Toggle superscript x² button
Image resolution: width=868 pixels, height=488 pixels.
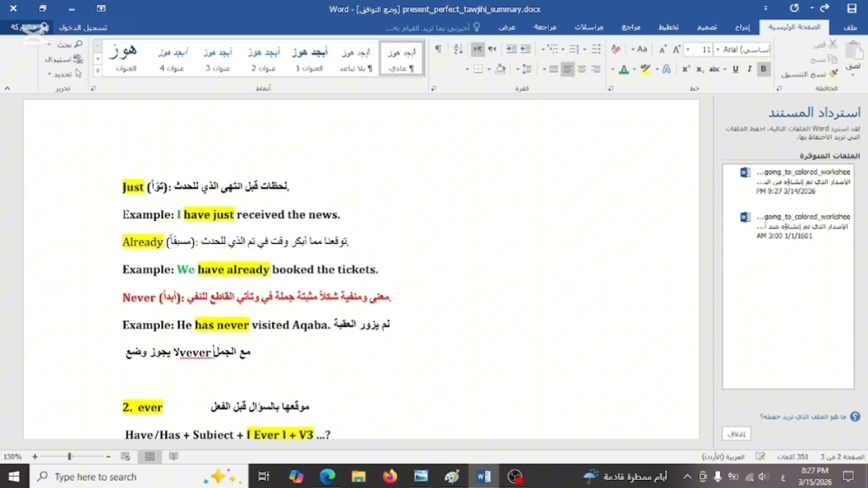tap(686, 69)
